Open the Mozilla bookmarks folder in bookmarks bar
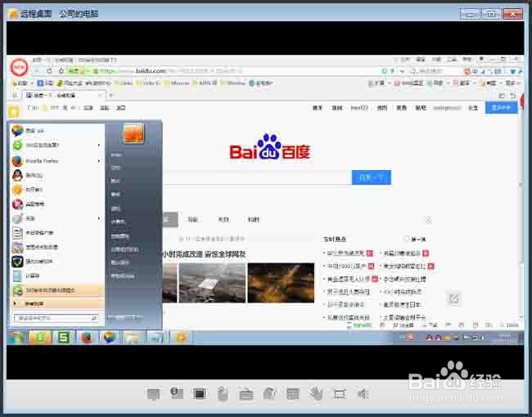This screenshot has height=417, width=532. click(x=177, y=83)
